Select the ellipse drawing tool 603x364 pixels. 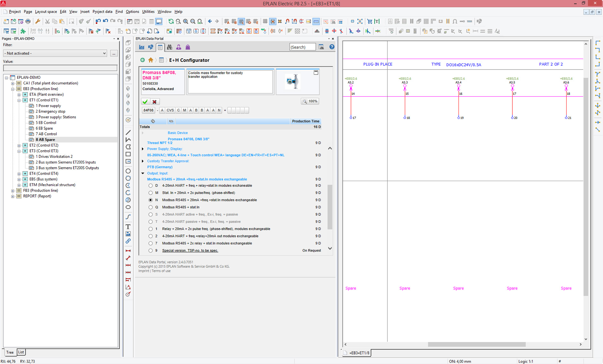click(128, 207)
